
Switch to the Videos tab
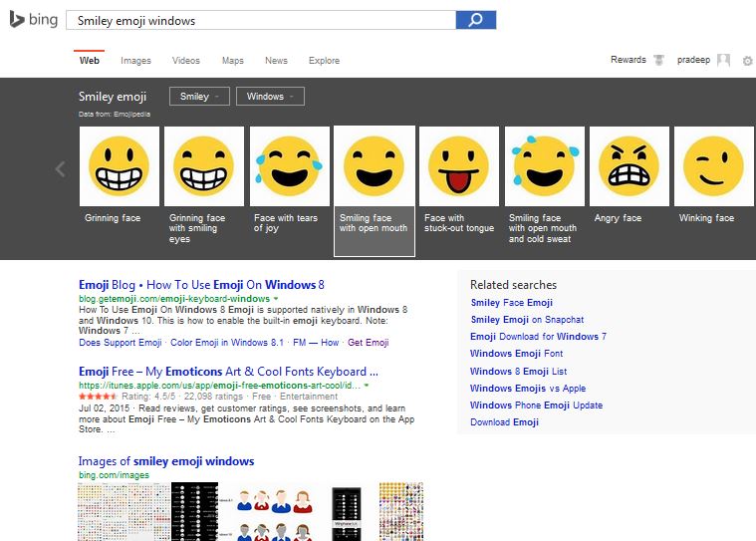pyautogui.click(x=185, y=61)
